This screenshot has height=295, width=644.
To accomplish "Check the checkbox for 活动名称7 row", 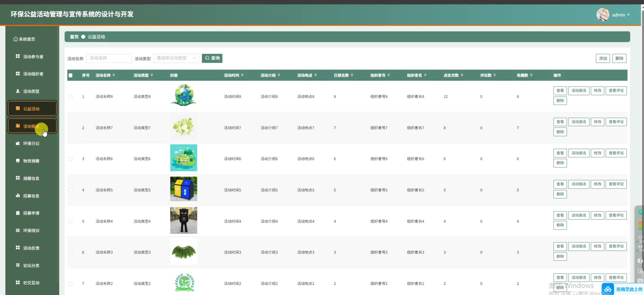I will pos(71,128).
